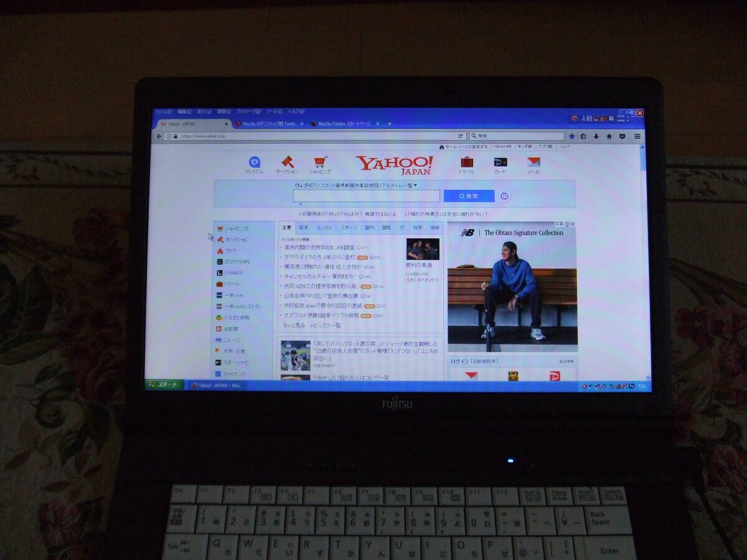
Task: Click the AI assistant robot icon
Action: pyautogui.click(x=505, y=196)
